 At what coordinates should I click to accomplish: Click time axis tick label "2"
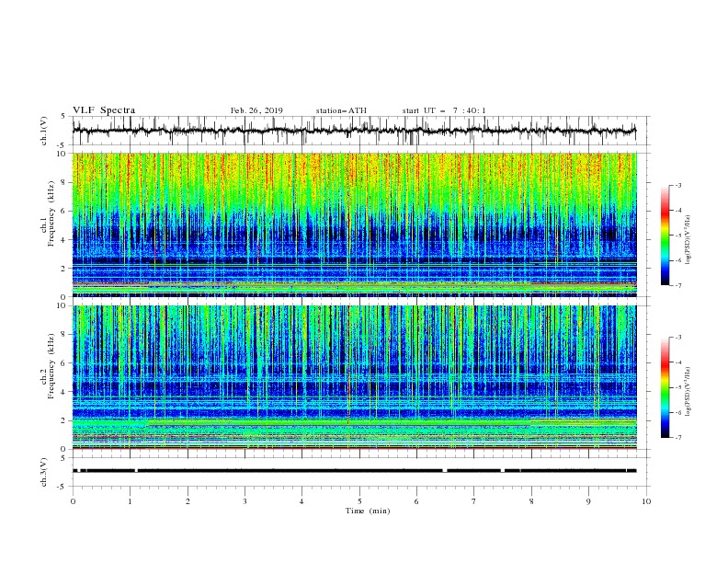click(188, 501)
